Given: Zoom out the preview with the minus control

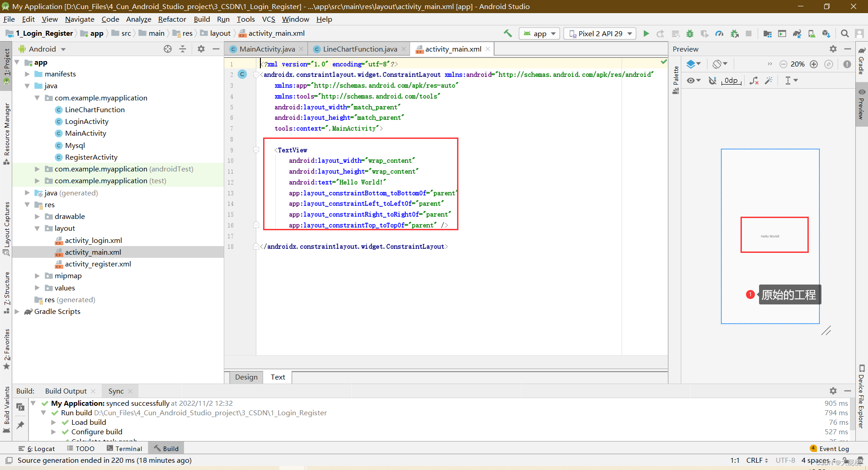Looking at the screenshot, I should 783,64.
